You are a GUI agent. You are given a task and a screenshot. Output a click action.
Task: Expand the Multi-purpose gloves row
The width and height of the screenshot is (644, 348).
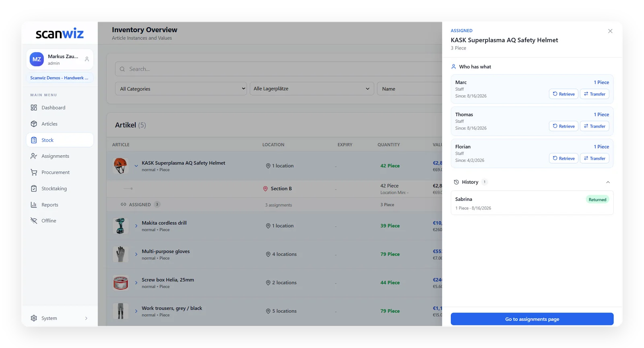click(x=136, y=254)
